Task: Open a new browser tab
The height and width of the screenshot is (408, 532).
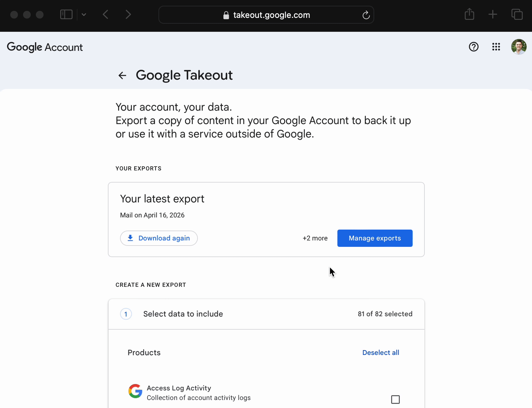Action: pos(493,14)
